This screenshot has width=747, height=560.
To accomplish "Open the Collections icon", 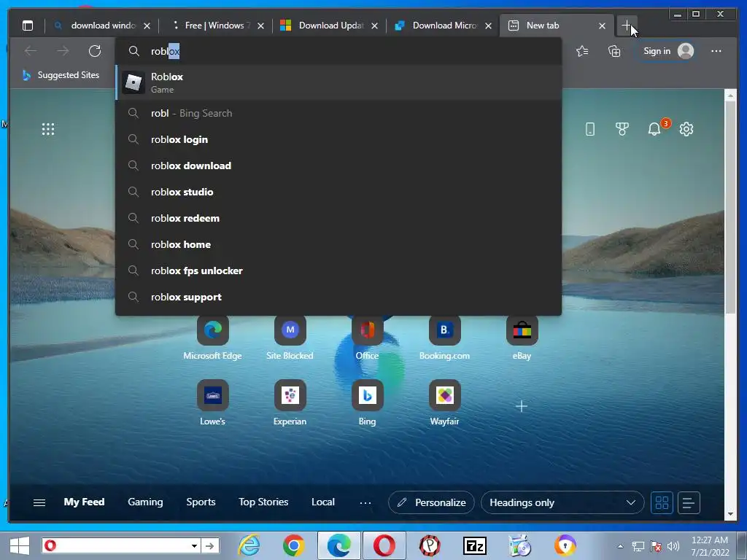I will (614, 51).
